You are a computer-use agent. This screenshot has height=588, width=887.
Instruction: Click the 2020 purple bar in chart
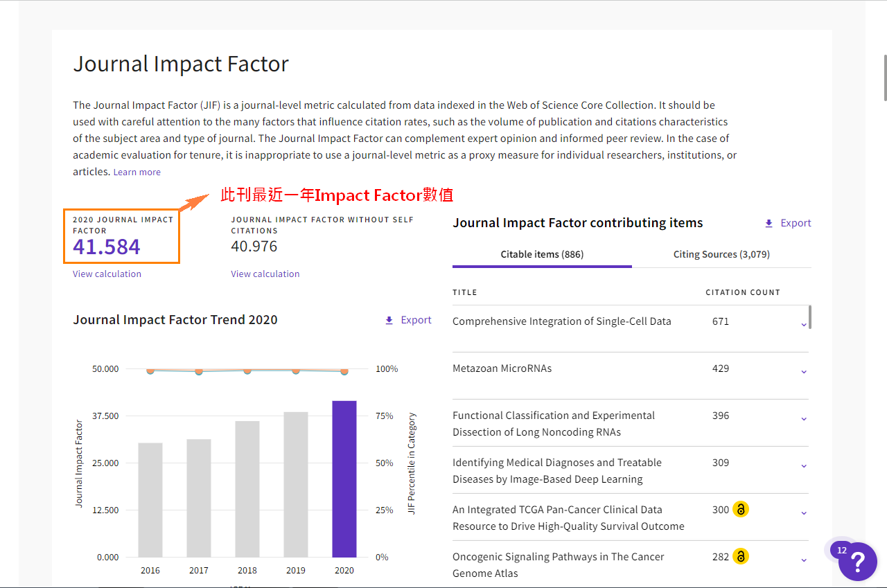(344, 479)
